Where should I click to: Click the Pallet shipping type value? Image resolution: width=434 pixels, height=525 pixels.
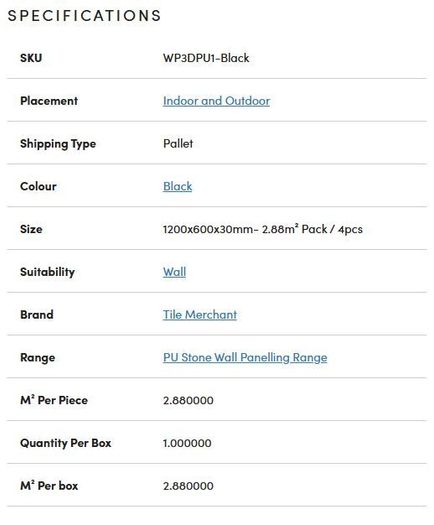tap(178, 144)
